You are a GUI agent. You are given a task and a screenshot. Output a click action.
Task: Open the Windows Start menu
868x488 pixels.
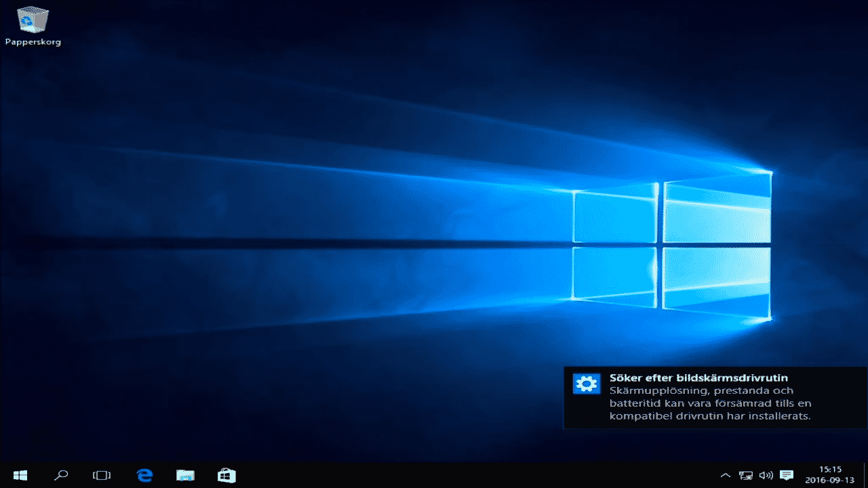click(20, 475)
